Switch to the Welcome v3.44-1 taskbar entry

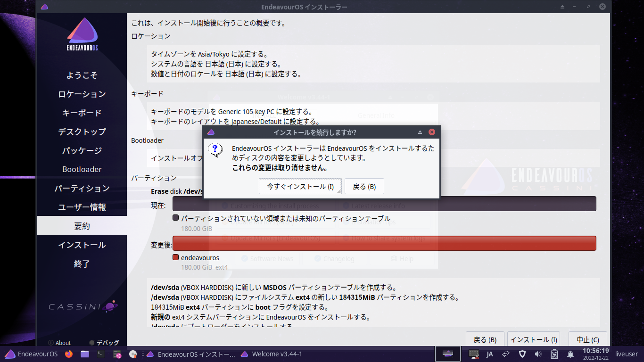pos(272,354)
